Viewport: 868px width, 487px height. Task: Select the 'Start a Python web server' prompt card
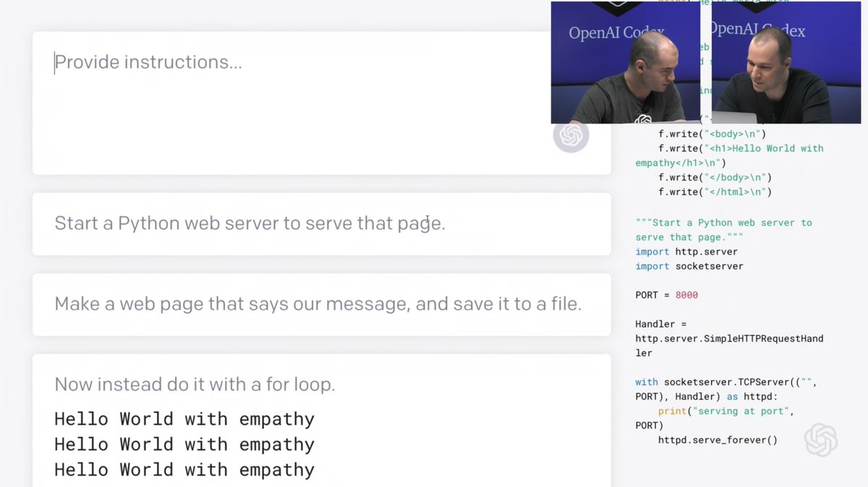[321, 224]
